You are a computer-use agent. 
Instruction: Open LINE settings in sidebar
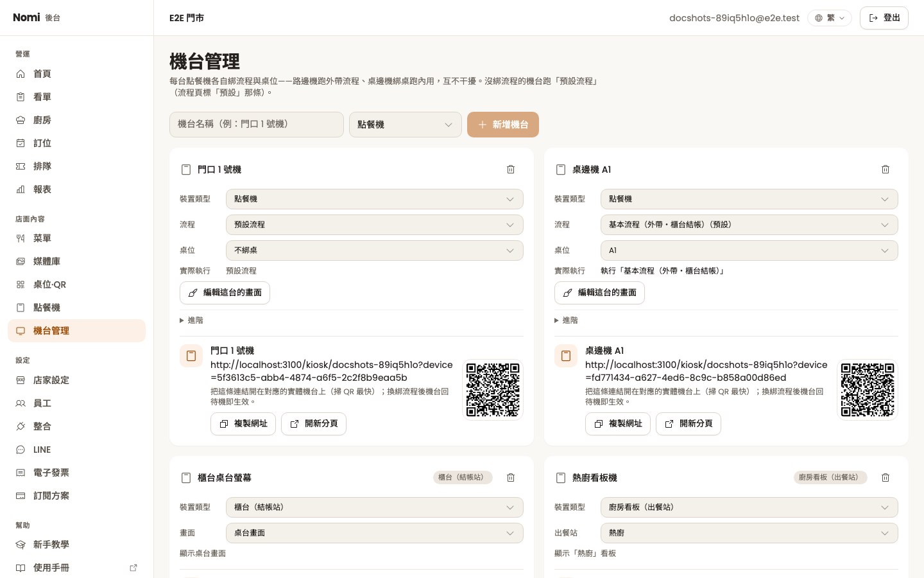(x=76, y=450)
